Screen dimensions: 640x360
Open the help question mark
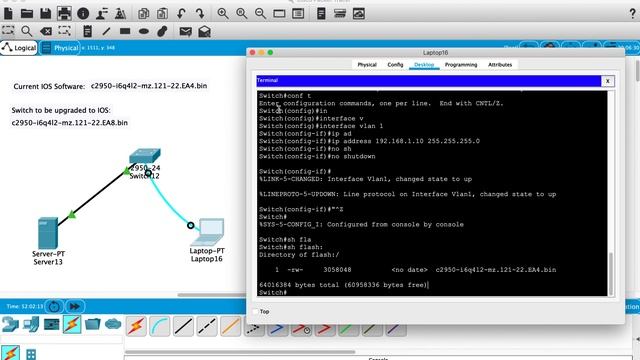[x=632, y=14]
